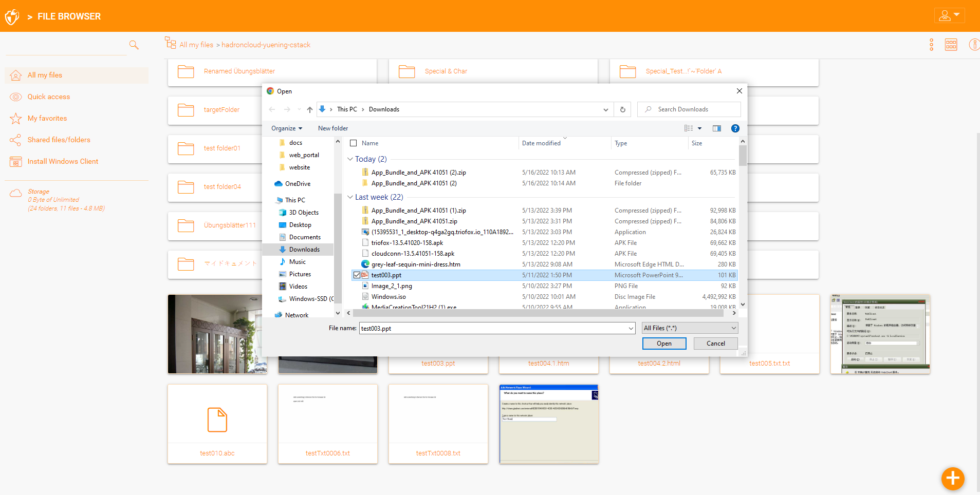Switch to grid view icon in file browser

coord(951,45)
